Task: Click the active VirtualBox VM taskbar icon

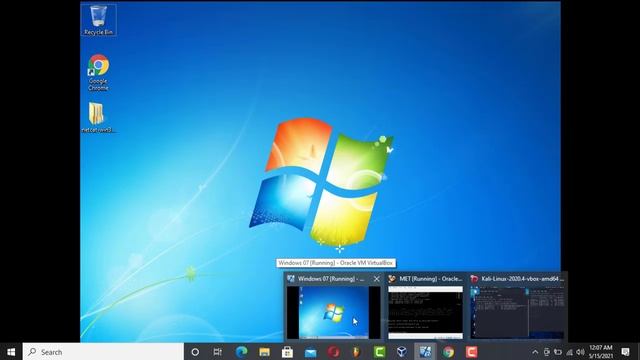Action: [x=425, y=352]
